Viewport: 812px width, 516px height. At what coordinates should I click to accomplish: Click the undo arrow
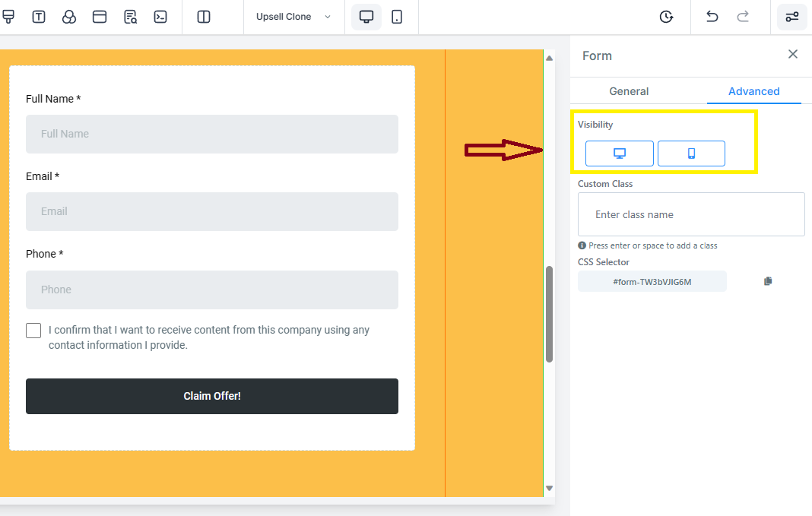coord(712,17)
